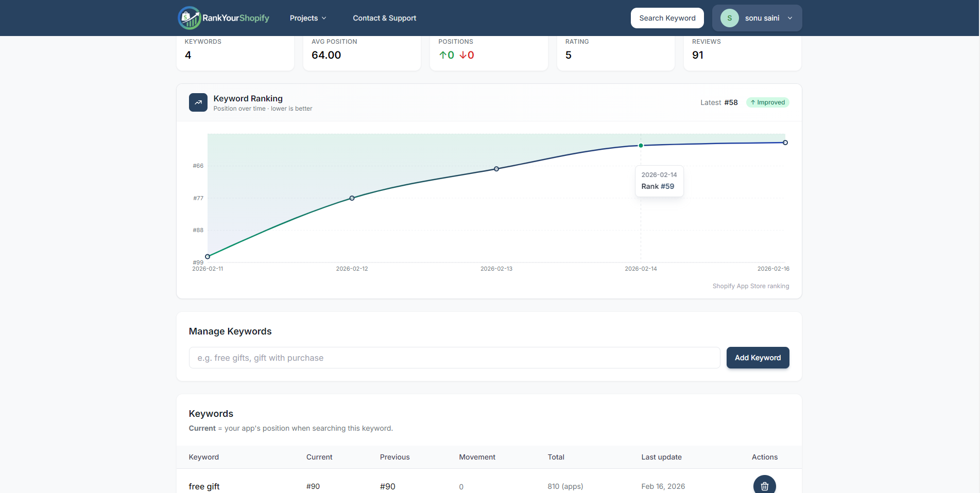Click the Shopify App Store ranking label
Screen dimensions: 980x493
[750, 286]
